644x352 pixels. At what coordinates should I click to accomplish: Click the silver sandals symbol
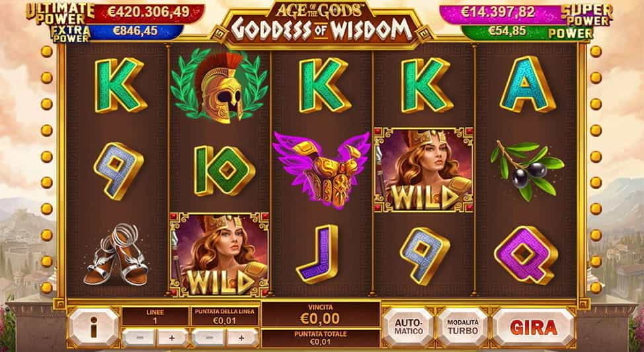[116, 255]
